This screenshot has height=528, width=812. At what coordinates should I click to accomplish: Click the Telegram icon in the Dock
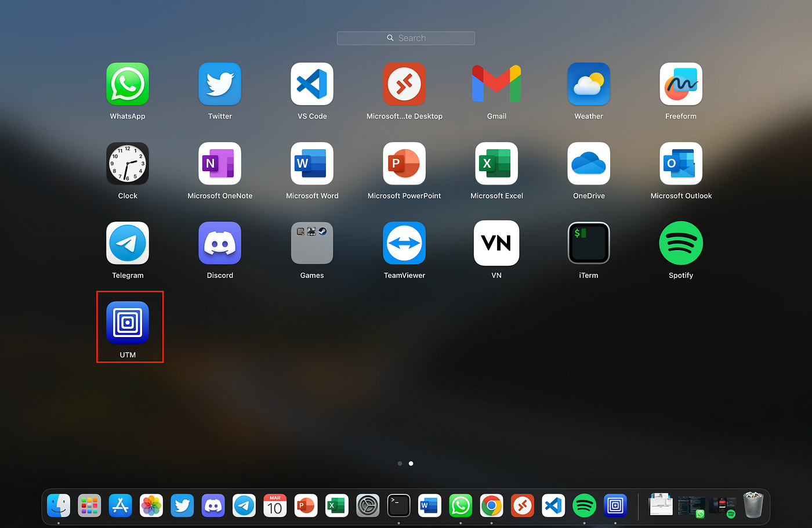coord(244,506)
